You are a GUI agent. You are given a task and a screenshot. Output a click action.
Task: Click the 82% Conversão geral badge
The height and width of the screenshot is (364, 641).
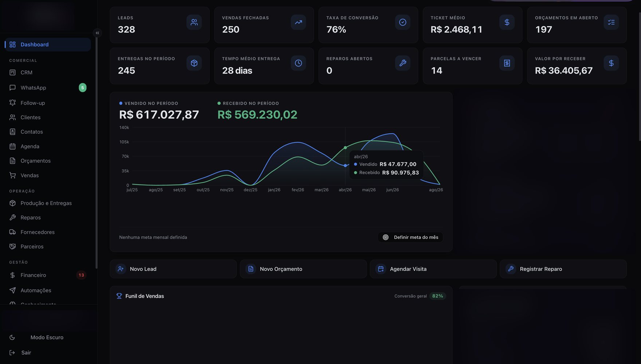[x=438, y=296]
